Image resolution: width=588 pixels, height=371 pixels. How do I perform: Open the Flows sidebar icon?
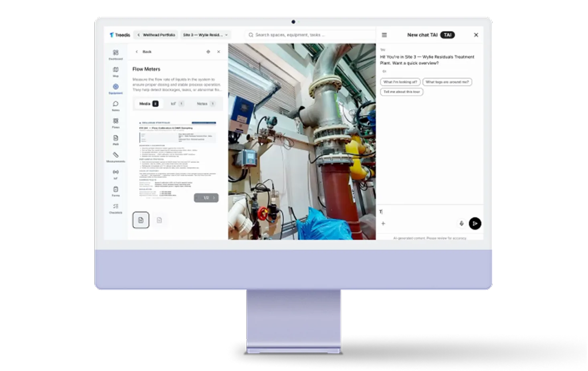[115, 123]
